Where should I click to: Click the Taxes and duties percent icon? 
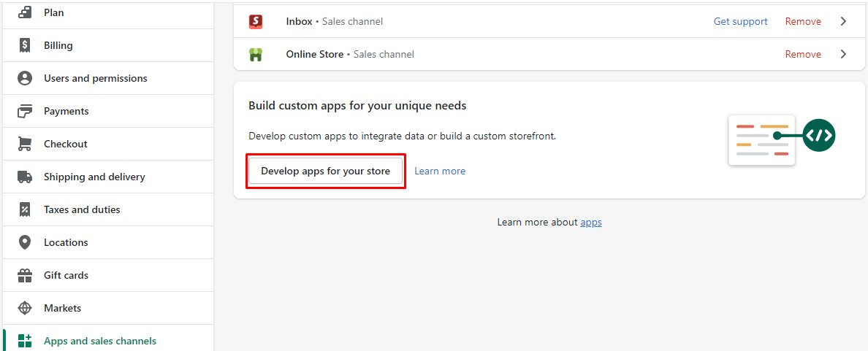pos(25,209)
